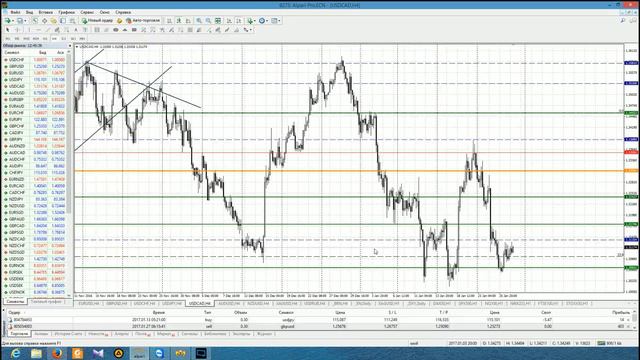Expand the Templates dropdown arrow

pyautogui.click(x=279, y=20)
